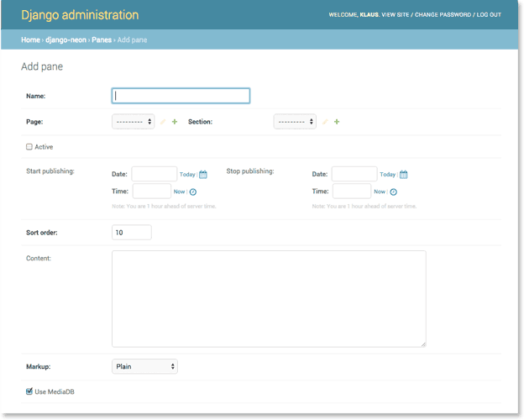
Task: Click Today link for Start publishing
Action: pos(187,175)
